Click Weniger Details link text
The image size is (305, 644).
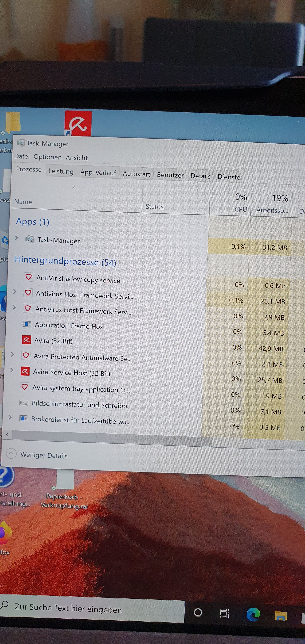[44, 455]
